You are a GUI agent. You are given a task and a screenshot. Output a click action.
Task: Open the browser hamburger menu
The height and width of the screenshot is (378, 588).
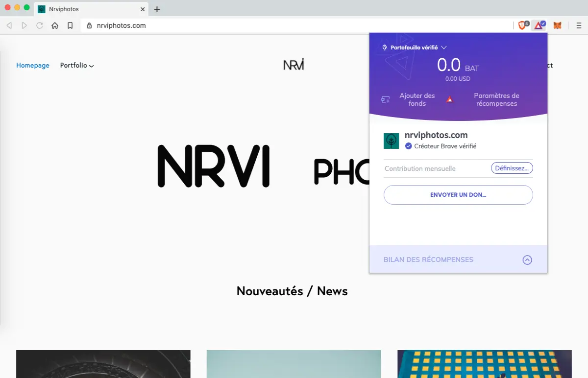[579, 25]
